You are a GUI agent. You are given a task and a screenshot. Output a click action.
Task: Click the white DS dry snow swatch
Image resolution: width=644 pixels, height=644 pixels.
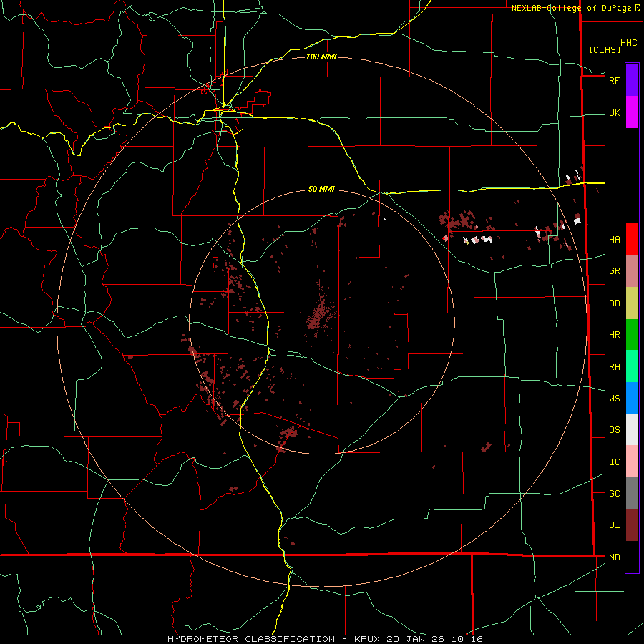632,429
